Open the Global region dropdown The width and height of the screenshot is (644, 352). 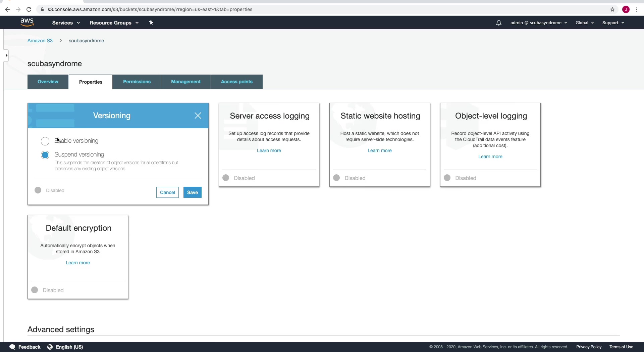[585, 23]
